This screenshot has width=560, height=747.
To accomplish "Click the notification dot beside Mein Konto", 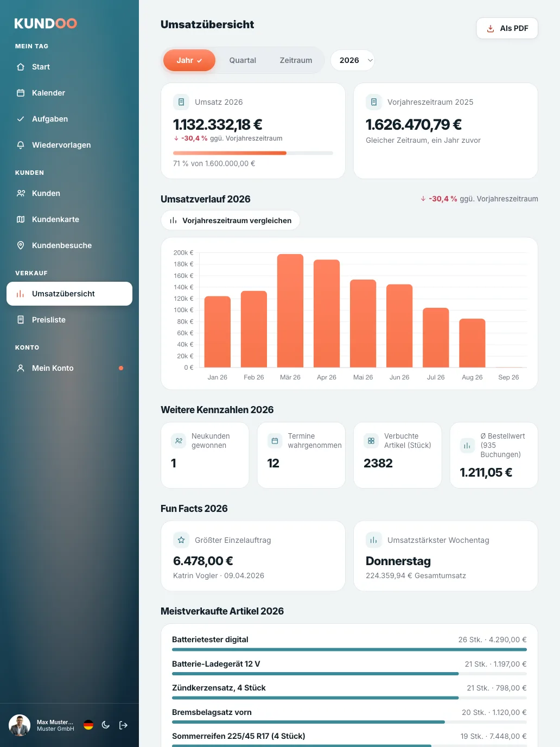I will [121, 368].
